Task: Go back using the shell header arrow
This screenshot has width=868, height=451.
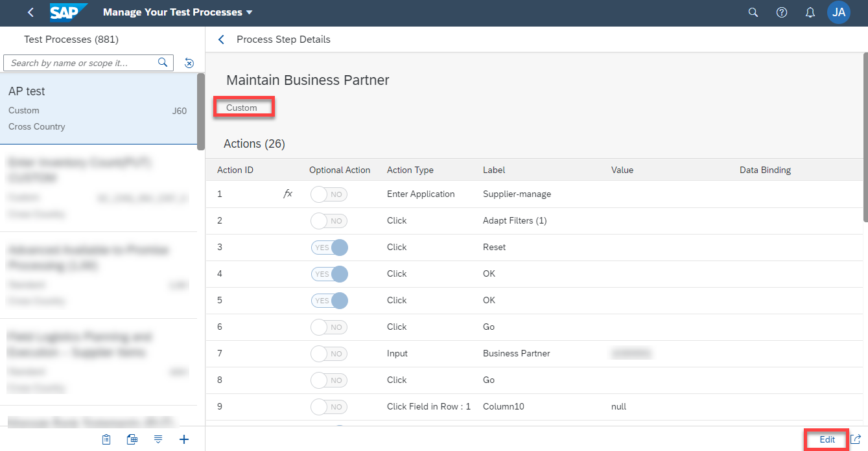Action: 30,12
